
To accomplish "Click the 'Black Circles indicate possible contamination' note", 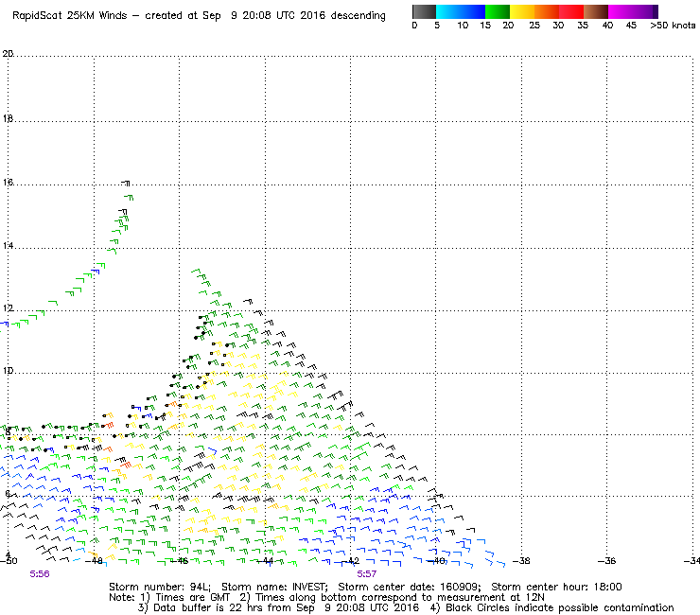I will pyautogui.click(x=560, y=607).
